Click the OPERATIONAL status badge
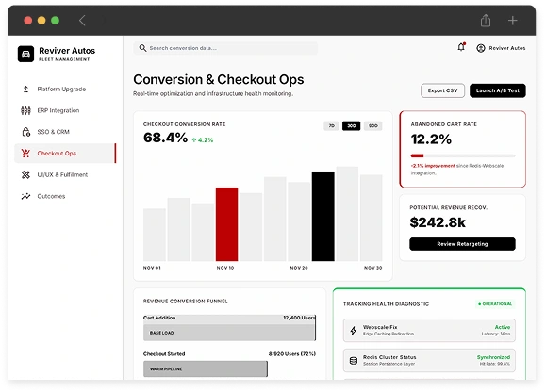The height and width of the screenshot is (392, 546). [495, 304]
